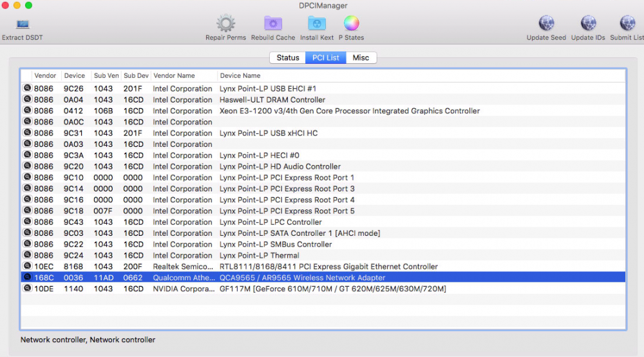
Task: Open P States color wheel icon
Action: point(351,23)
